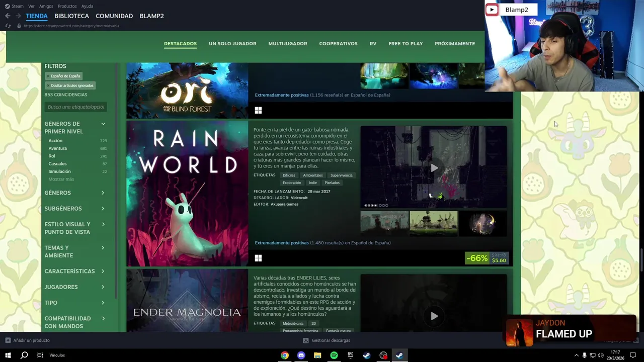Open Epic Games Launcher from the taskbar
This screenshot has width=644, height=362.
[x=350, y=355]
